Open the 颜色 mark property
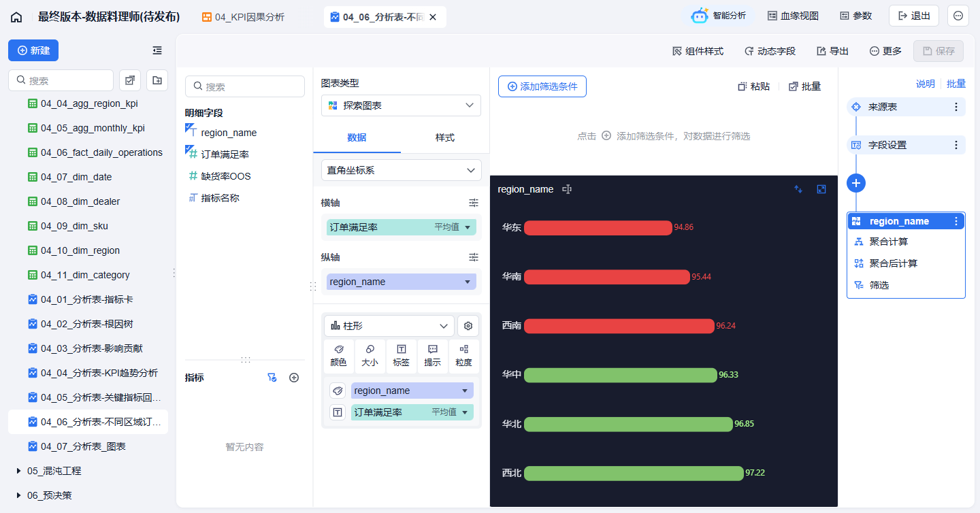980x513 pixels. [x=339, y=356]
